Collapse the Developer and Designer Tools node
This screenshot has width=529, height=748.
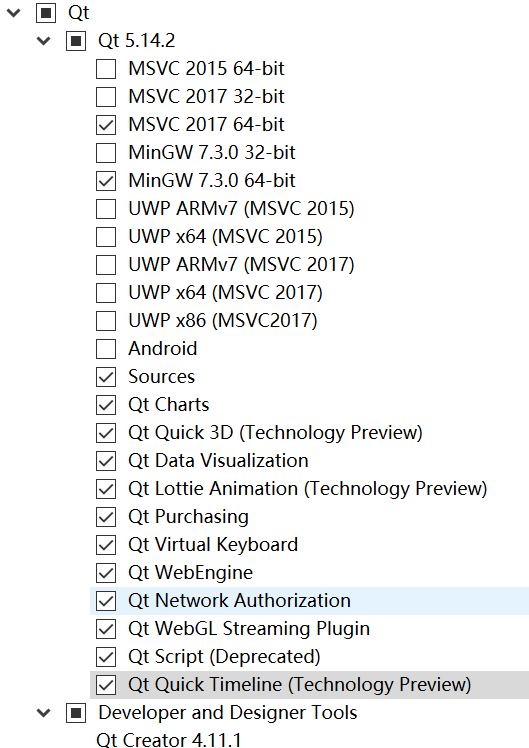[44, 713]
